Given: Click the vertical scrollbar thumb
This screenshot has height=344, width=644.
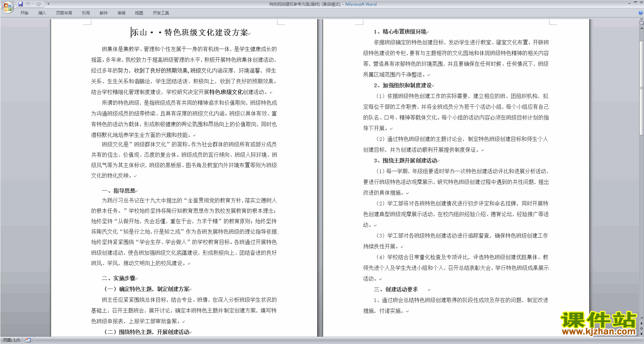Looking at the screenshot, I should click(x=641, y=87).
